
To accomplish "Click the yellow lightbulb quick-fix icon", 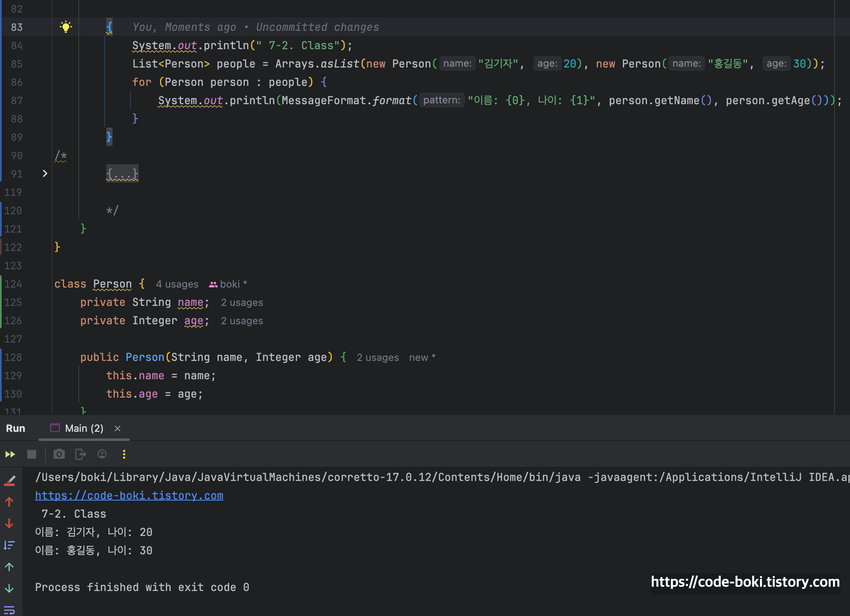I will [65, 27].
